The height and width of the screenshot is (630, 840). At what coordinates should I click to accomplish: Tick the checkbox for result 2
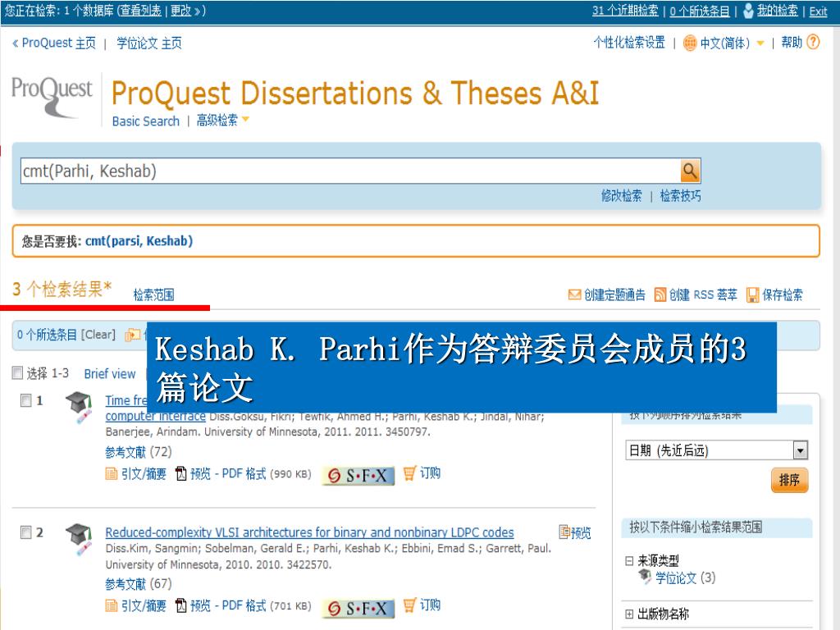point(25,532)
